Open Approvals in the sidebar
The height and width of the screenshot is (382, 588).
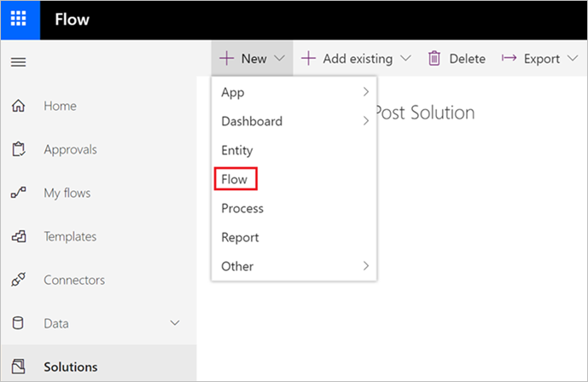pyautogui.click(x=71, y=150)
